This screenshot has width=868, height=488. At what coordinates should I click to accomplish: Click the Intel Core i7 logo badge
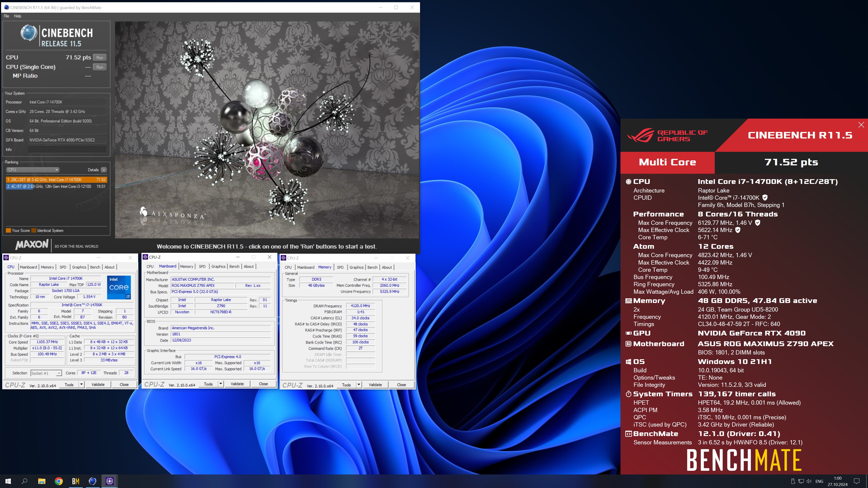(119, 287)
